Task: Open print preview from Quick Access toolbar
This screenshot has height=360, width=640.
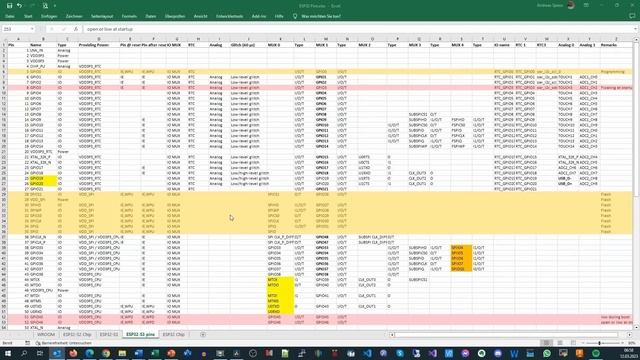Action: [45, 6]
